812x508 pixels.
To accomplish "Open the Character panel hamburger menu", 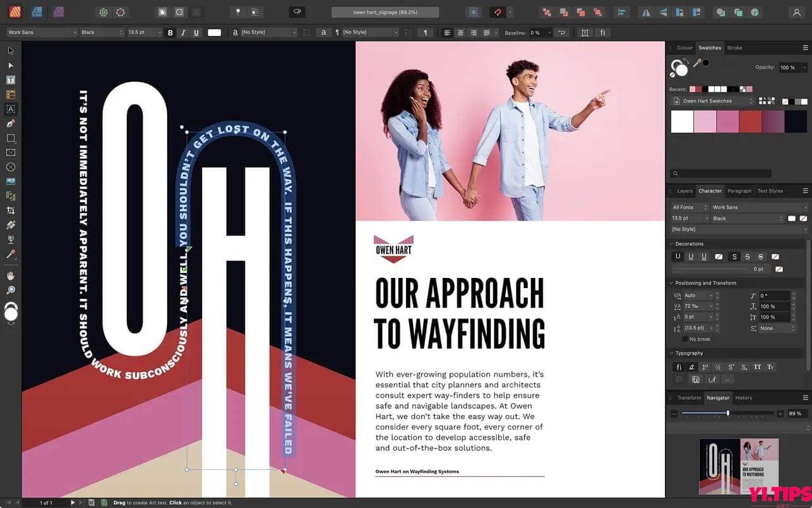I will [805, 191].
